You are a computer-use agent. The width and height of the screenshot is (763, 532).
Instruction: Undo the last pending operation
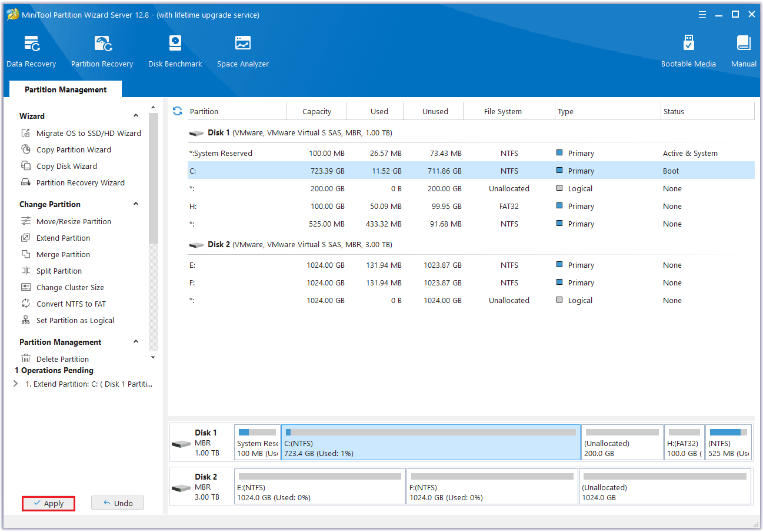point(118,503)
